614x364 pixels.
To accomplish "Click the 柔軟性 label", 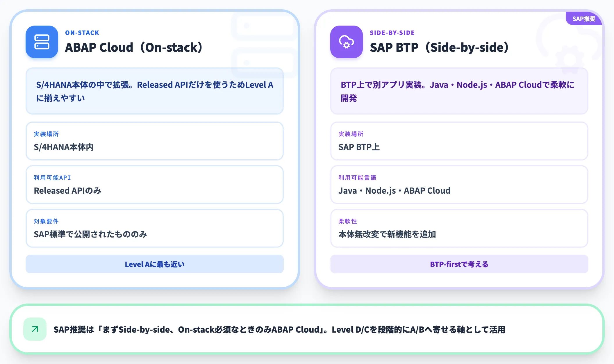I will [348, 221].
